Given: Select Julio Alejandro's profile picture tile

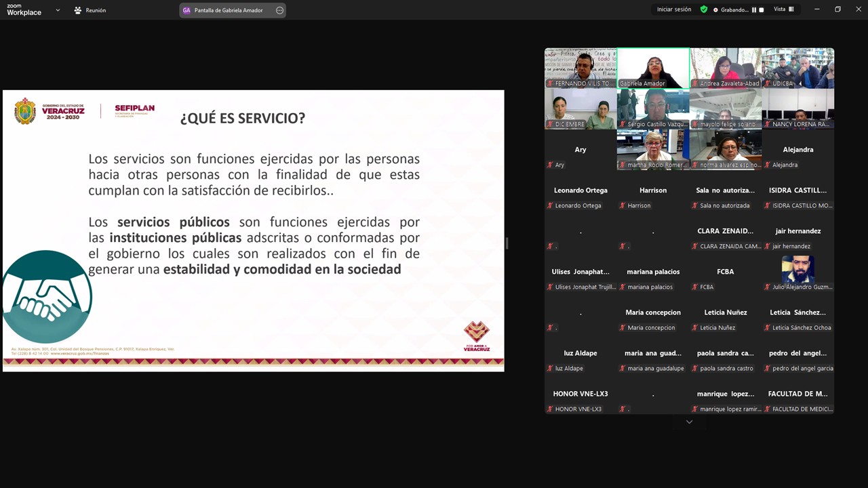Looking at the screenshot, I should [x=797, y=270].
